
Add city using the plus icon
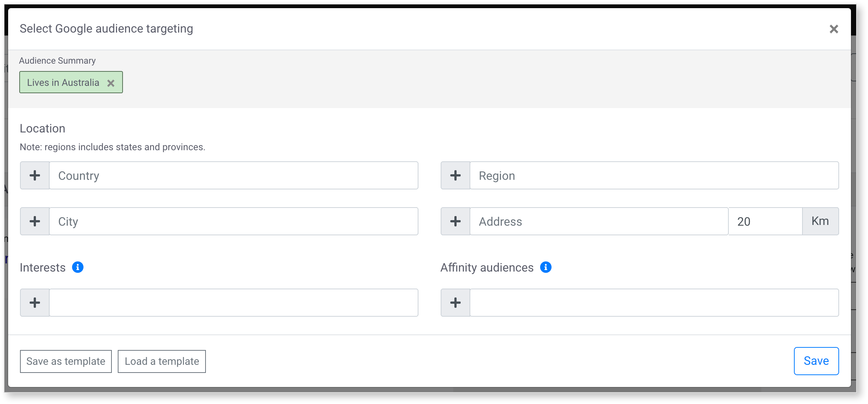tap(35, 221)
